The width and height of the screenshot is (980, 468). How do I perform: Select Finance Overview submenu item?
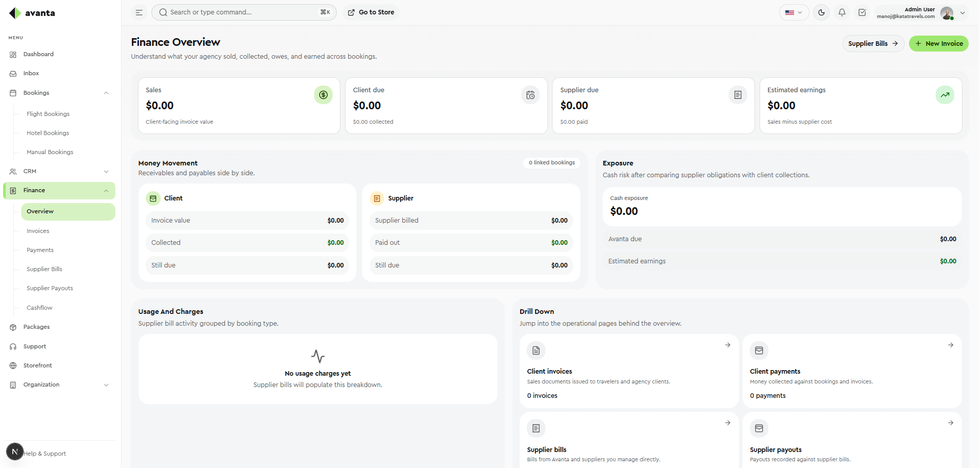68,212
